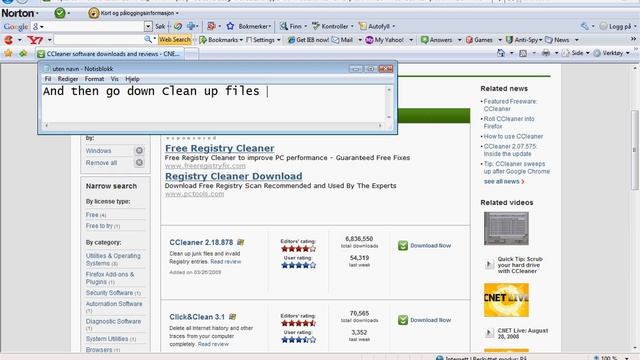
Task: Click the News icon in Yahoo toolbar
Action: 549,40
